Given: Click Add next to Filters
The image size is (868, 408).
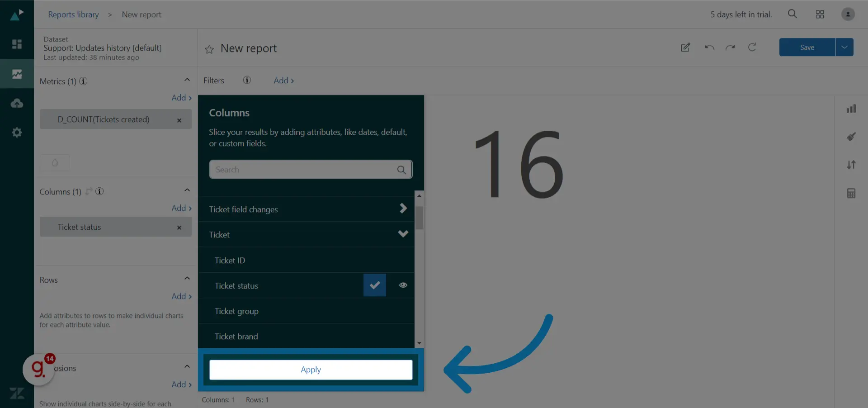Looking at the screenshot, I should pyautogui.click(x=284, y=81).
